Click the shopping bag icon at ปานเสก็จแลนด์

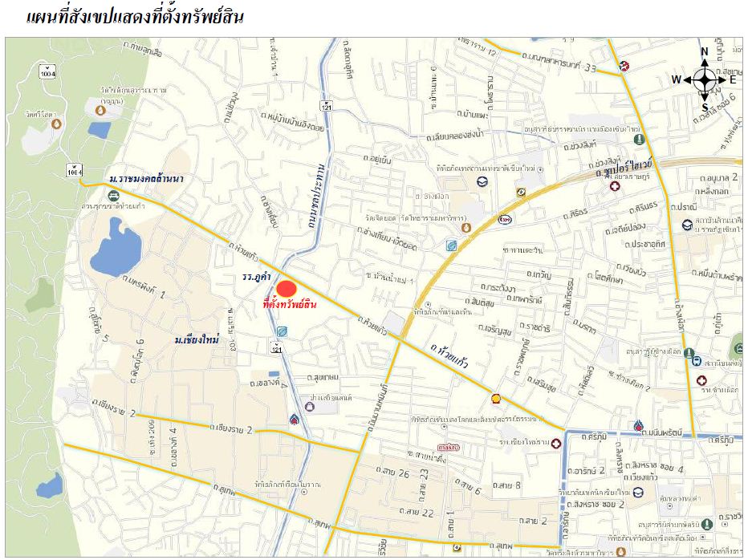point(310,407)
